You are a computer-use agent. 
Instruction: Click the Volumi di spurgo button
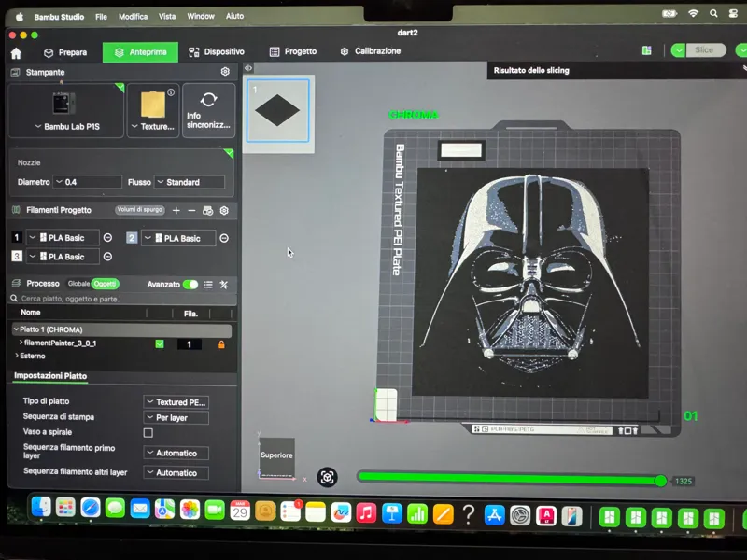139,209
